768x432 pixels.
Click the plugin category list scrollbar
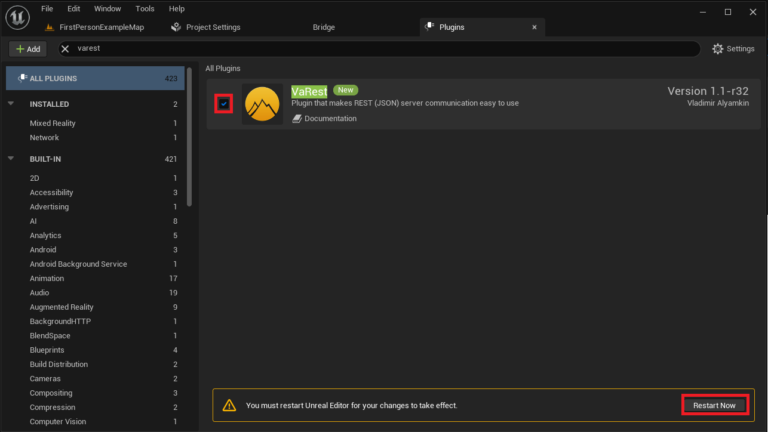coord(190,137)
